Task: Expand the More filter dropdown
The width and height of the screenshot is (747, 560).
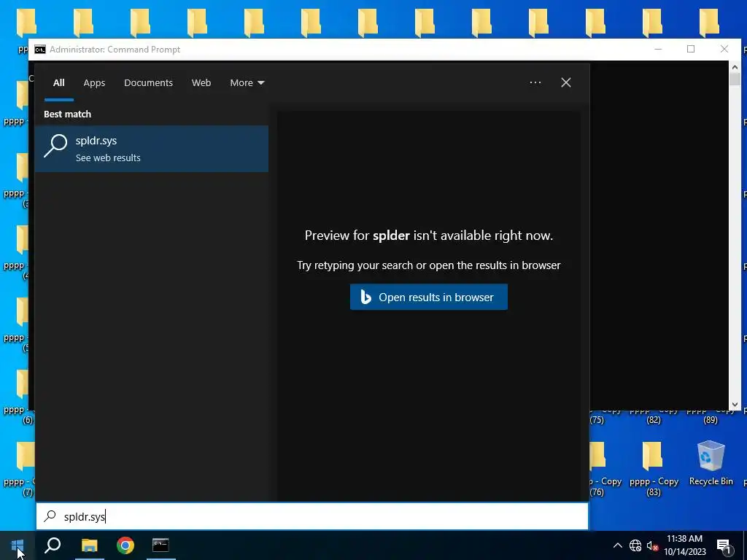Action: (x=247, y=83)
